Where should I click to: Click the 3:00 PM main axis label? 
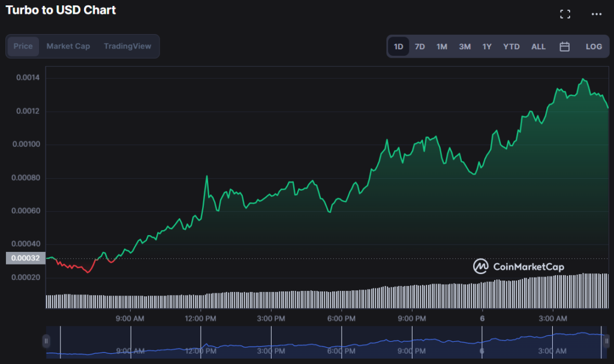[271, 318]
